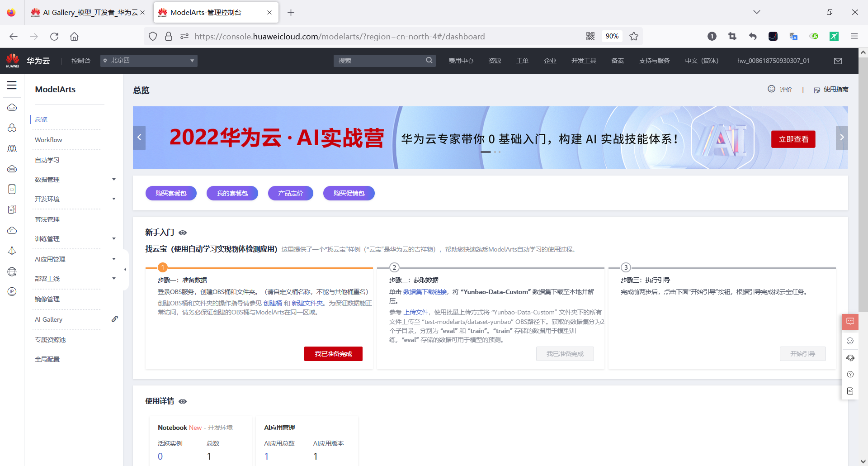Open the survey feedback icon on right edge
This screenshot has width=868, height=466.
[x=850, y=391]
